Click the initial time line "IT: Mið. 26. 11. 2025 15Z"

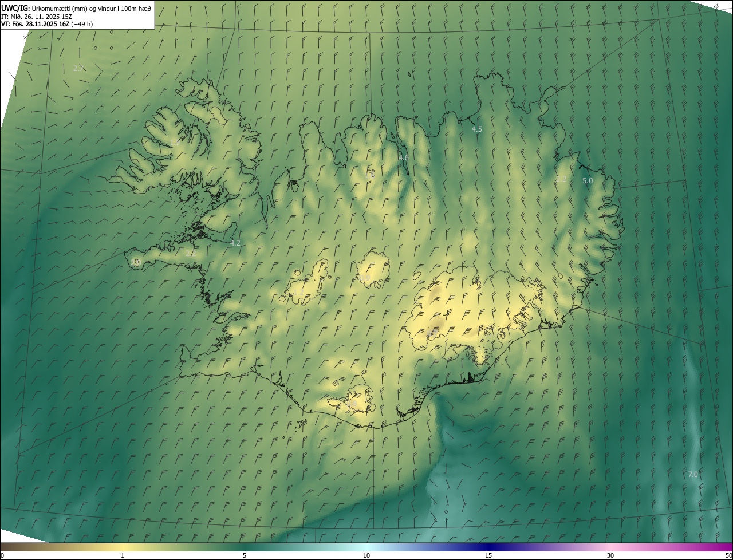tap(36, 16)
